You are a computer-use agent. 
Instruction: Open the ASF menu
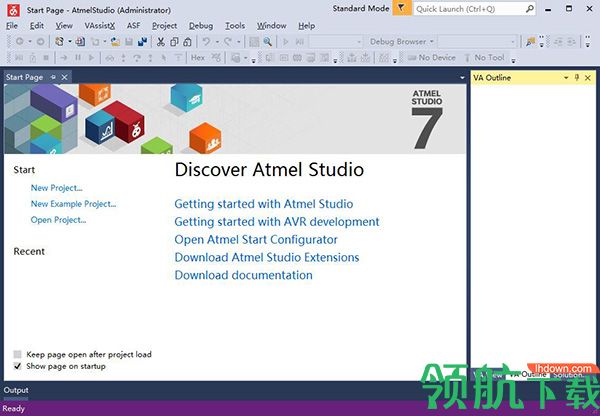pos(133,26)
